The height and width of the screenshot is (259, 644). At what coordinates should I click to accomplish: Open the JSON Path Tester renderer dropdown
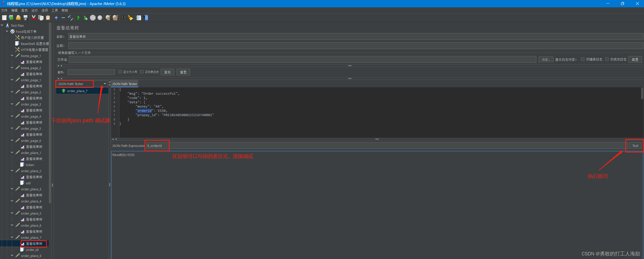pyautogui.click(x=105, y=84)
